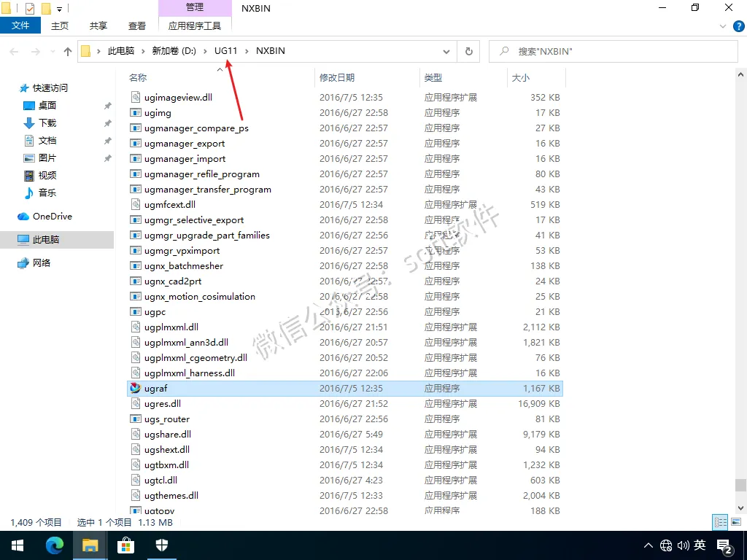Expand chevron after 新加卷 (D:) in path

click(205, 51)
